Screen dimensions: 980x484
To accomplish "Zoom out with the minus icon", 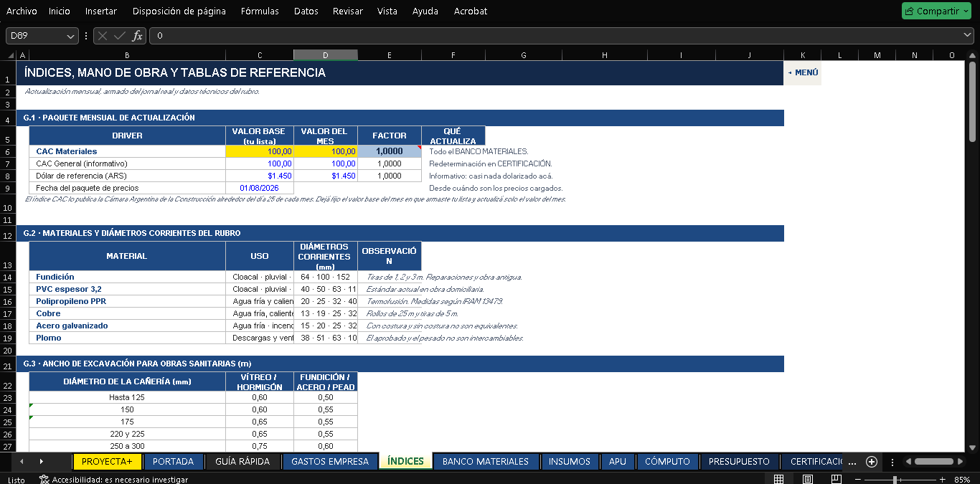I will 857,479.
